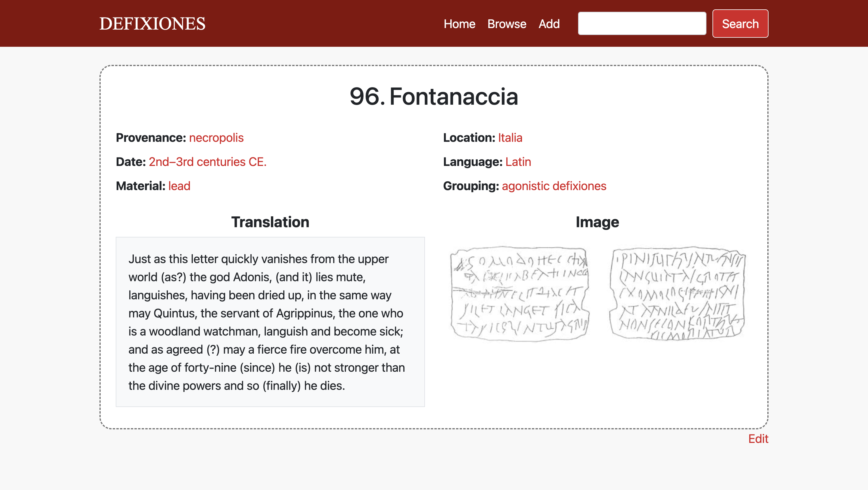This screenshot has width=868, height=490.
Task: Click the Latin language link
Action: click(518, 162)
